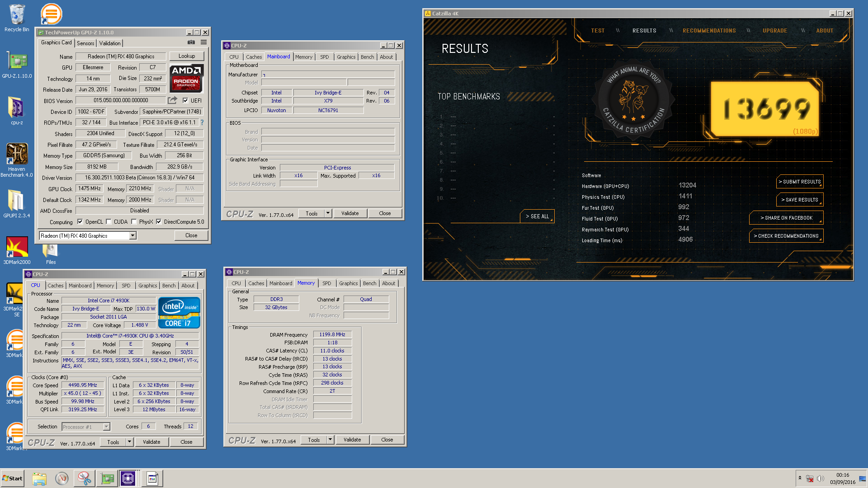Viewport: 868px width, 488px height.
Task: Click the GPU-Z screenshot camera icon
Action: [191, 42]
